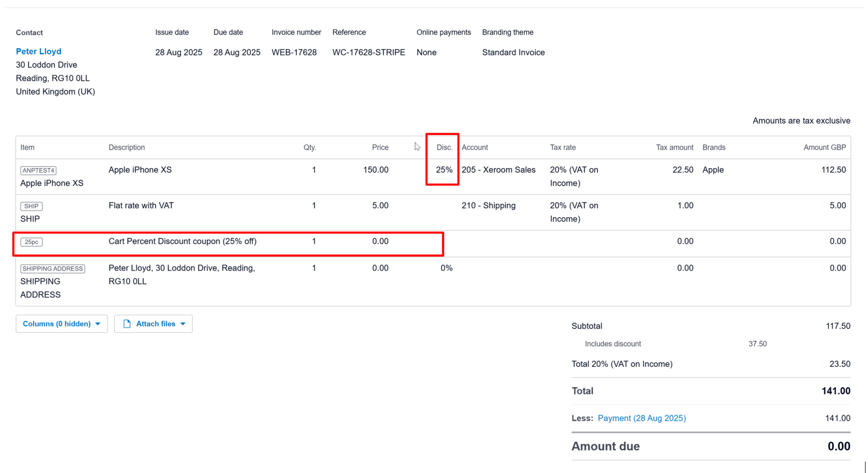Click the Cart Percent Discount coupon description
This screenshot has height=473, width=868.
[x=182, y=241]
